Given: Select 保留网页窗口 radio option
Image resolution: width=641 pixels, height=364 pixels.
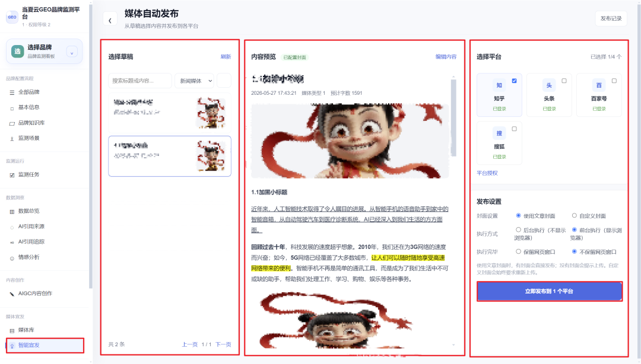Looking at the screenshot, I should pos(518,251).
